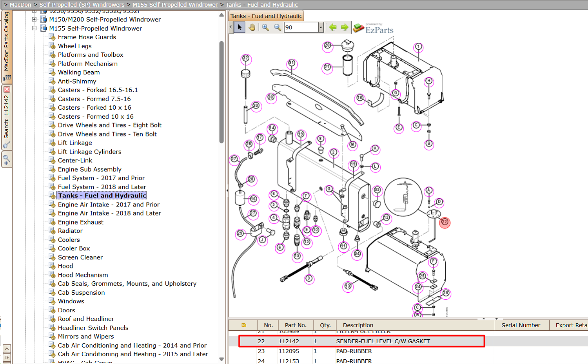The image size is (588, 364).
Task: Open Engine Air Intake - 2017 and Prior
Action: click(109, 205)
